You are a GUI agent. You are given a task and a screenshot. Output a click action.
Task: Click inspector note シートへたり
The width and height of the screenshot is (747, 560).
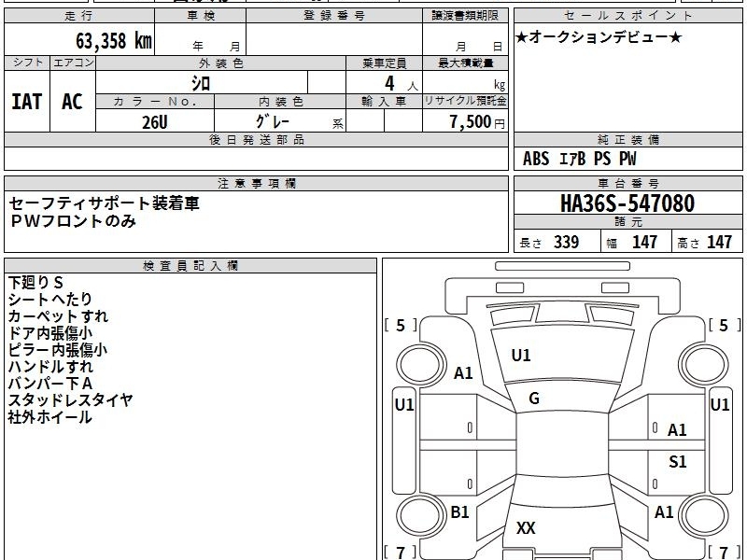[x=49, y=299]
